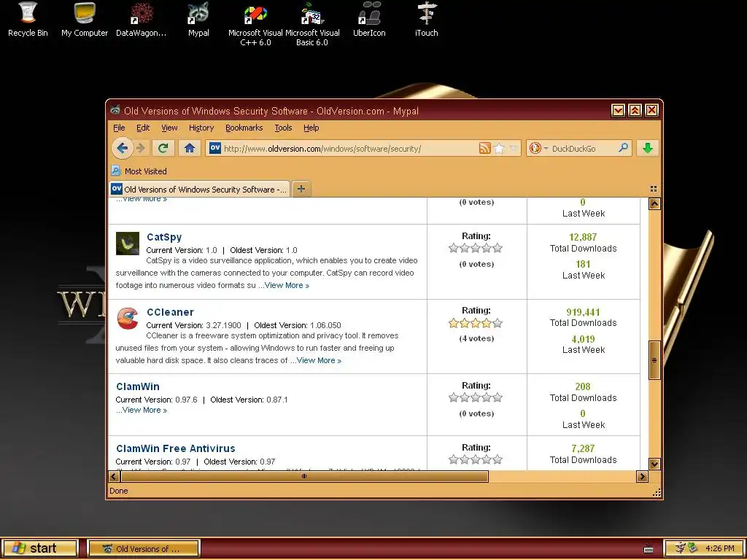Rate CCleaner using its star rating

point(476,323)
